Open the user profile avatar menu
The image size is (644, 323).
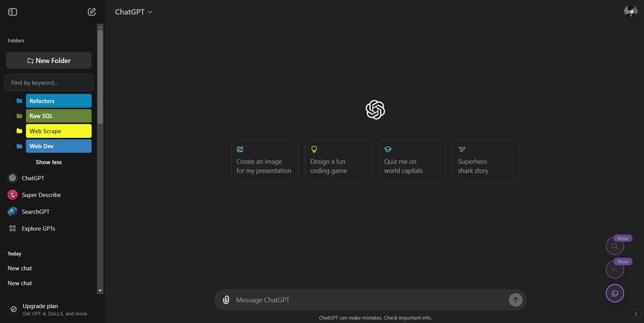coord(630,12)
